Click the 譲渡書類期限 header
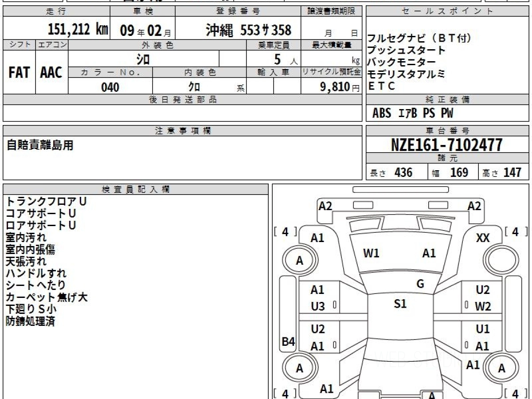This screenshot has width=532, height=399. [332, 11]
